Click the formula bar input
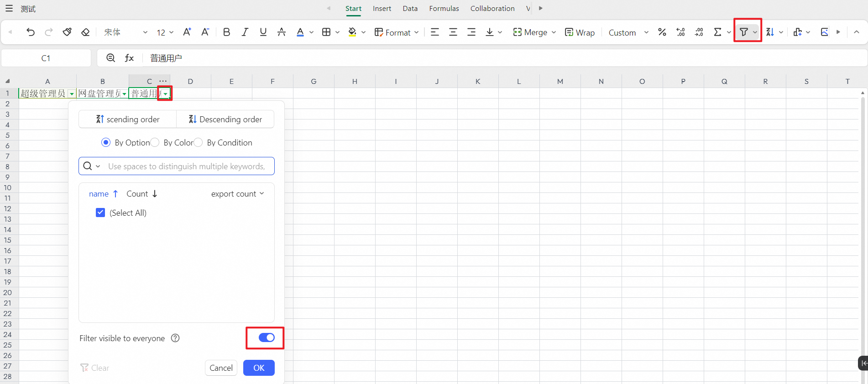The height and width of the screenshot is (384, 868). tap(504, 58)
